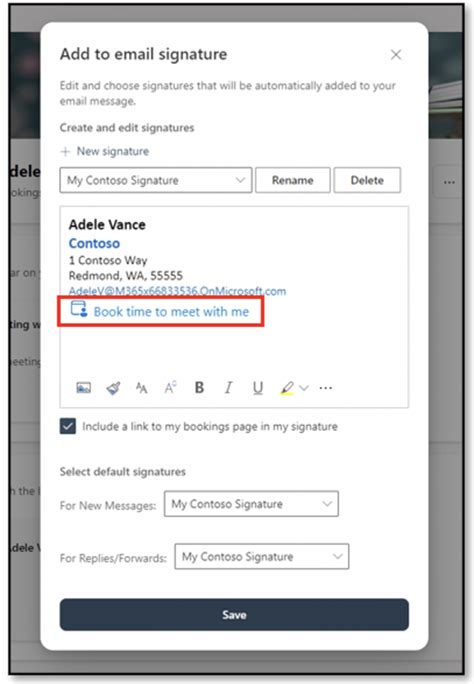Click the Redmond, WA, 55555 line
The height and width of the screenshot is (684, 474).
[126, 276]
